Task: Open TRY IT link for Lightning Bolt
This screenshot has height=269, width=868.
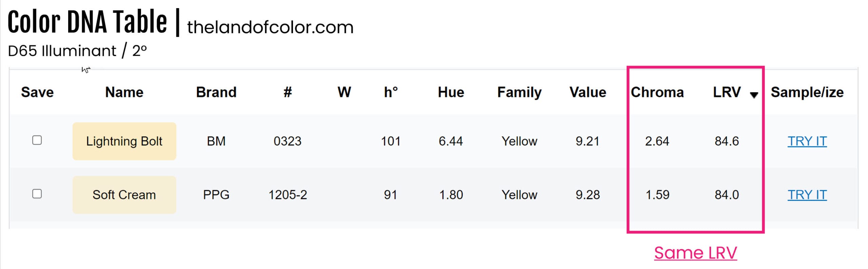Action: (807, 141)
